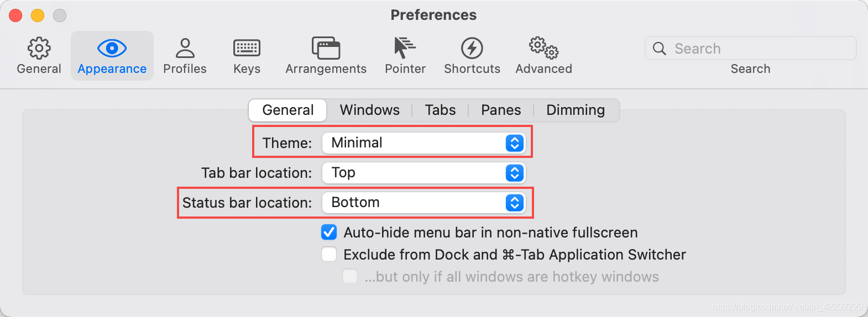Click the Search preferences input field
This screenshot has height=317, width=868.
click(x=750, y=48)
